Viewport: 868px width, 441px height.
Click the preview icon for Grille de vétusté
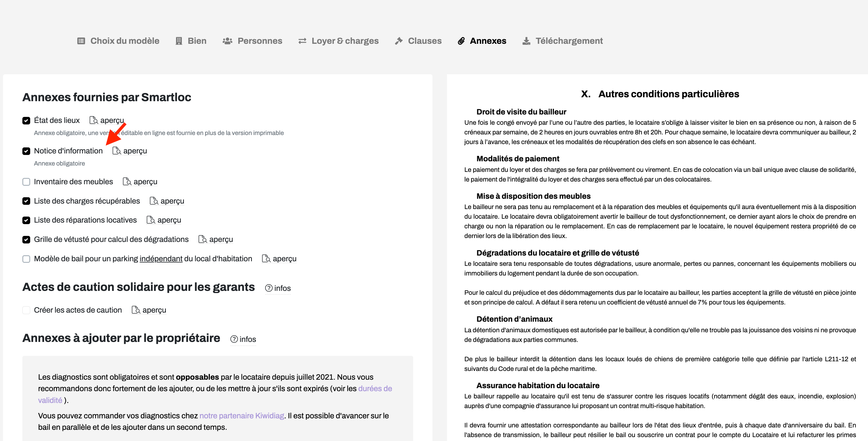[x=203, y=239]
